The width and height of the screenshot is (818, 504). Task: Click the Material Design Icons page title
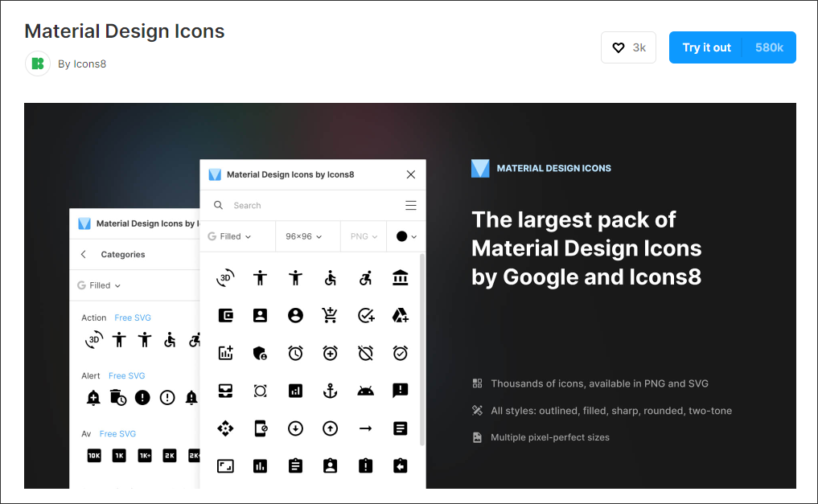coord(124,31)
